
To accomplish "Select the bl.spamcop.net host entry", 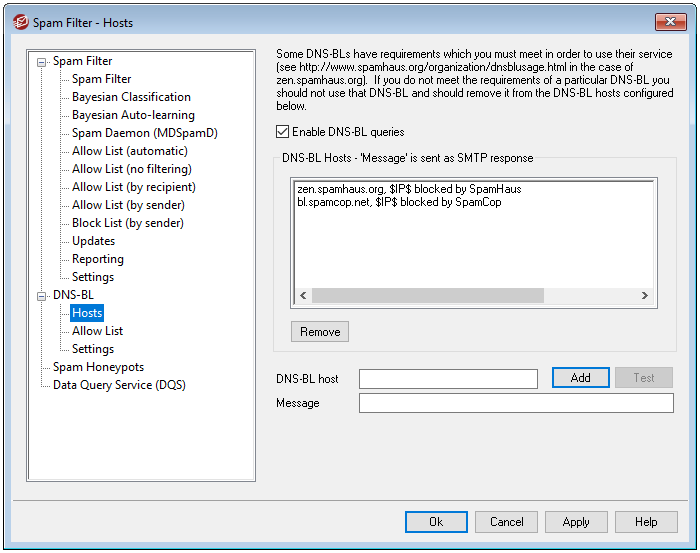I will (x=398, y=202).
